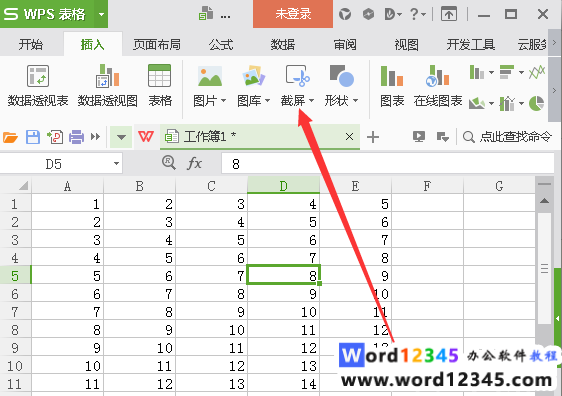The image size is (562, 396).
Task: Click the fx insert function icon
Action: click(195, 163)
